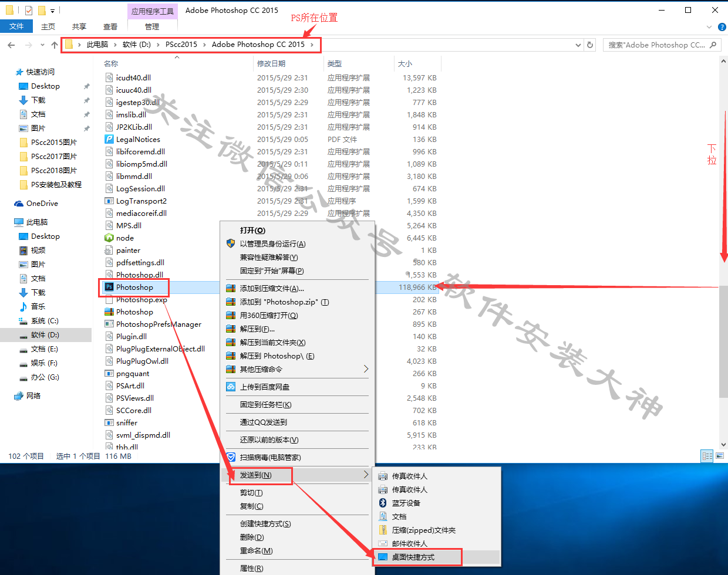
Task: Click the 360 zip icon for 添加到压缩文件
Action: pyautogui.click(x=231, y=288)
